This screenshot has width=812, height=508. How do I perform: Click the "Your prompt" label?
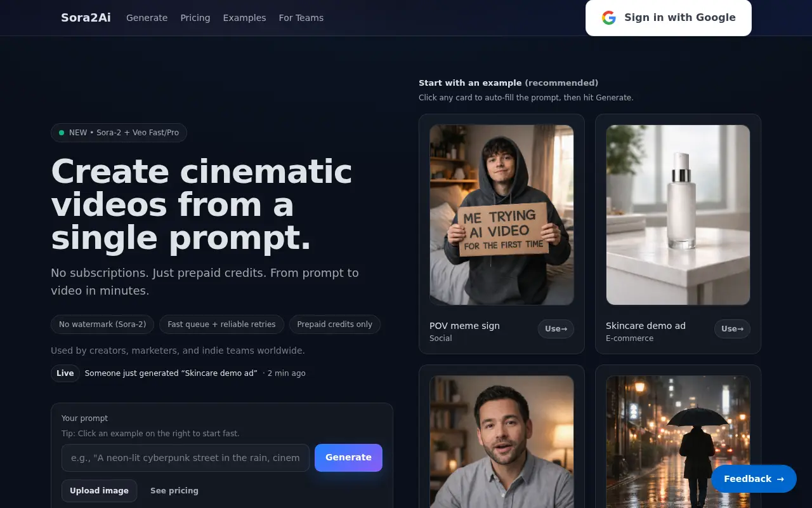pyautogui.click(x=85, y=418)
